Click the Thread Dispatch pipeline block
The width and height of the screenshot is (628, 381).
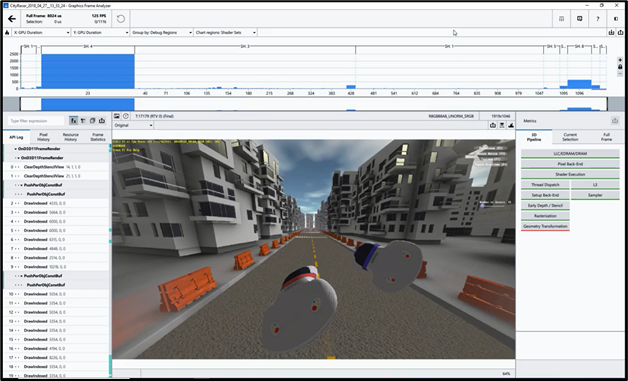click(545, 185)
